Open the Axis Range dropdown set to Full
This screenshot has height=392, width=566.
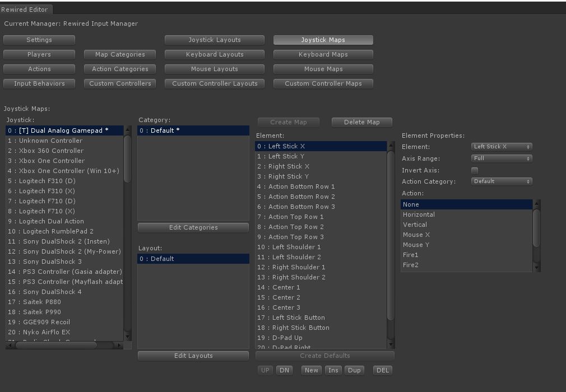500,158
